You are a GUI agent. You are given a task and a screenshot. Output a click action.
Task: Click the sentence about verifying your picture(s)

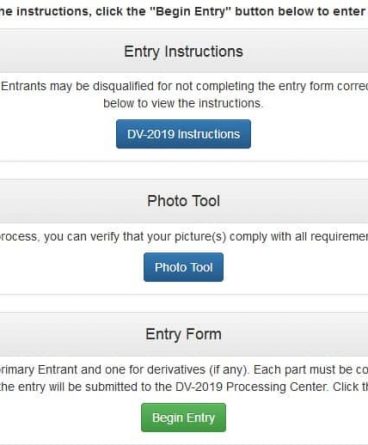[x=184, y=237]
